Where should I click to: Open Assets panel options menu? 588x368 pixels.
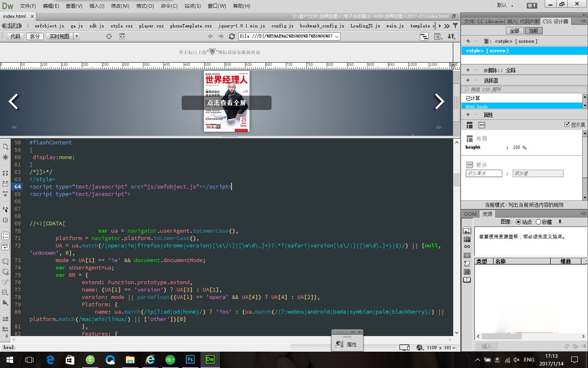pos(583,214)
